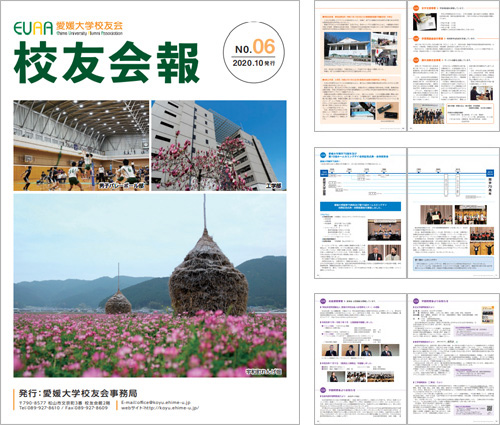Click the topmost orange circle marker on the orange spread
The width and height of the screenshot is (500, 425).
coord(416,8)
